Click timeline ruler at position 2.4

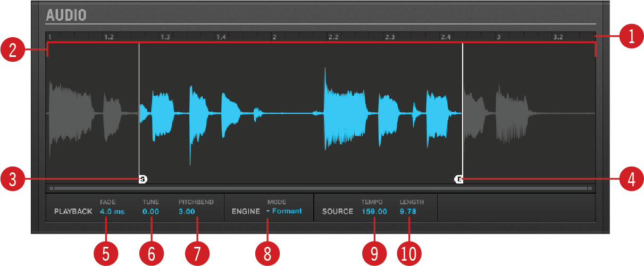[446, 37]
